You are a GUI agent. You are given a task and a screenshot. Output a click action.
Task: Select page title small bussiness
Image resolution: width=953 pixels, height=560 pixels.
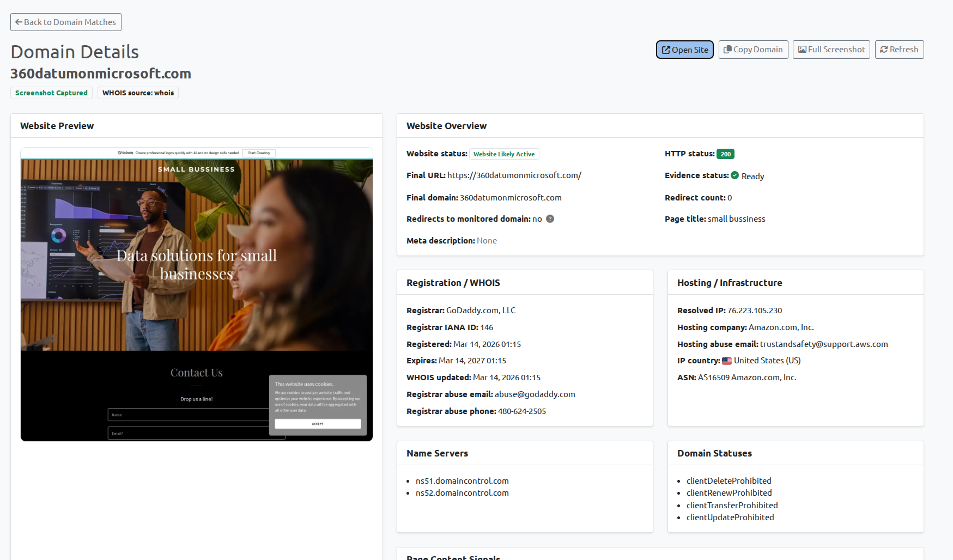(737, 219)
